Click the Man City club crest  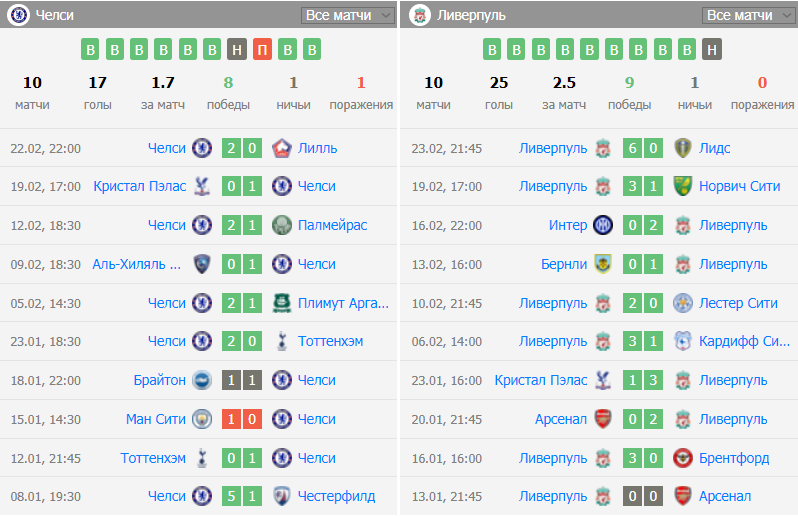(x=201, y=419)
